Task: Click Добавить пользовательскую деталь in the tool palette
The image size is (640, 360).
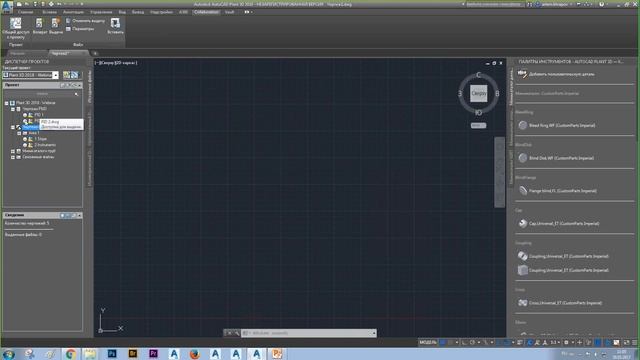Action: tap(557, 74)
